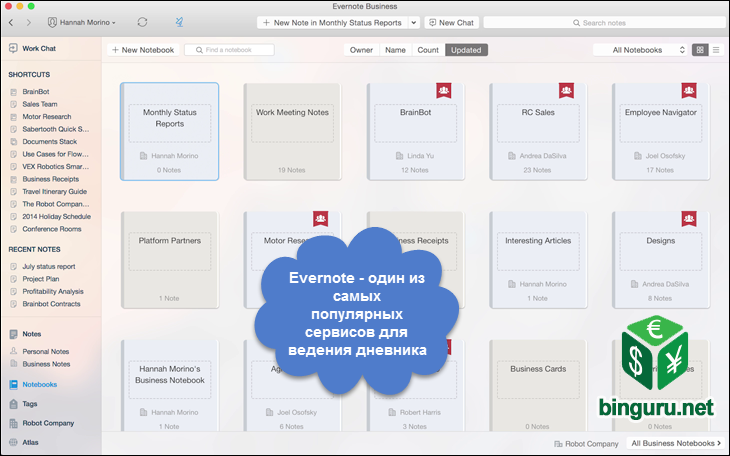Open Business Receipts shortcut
730x456 pixels.
point(50,179)
